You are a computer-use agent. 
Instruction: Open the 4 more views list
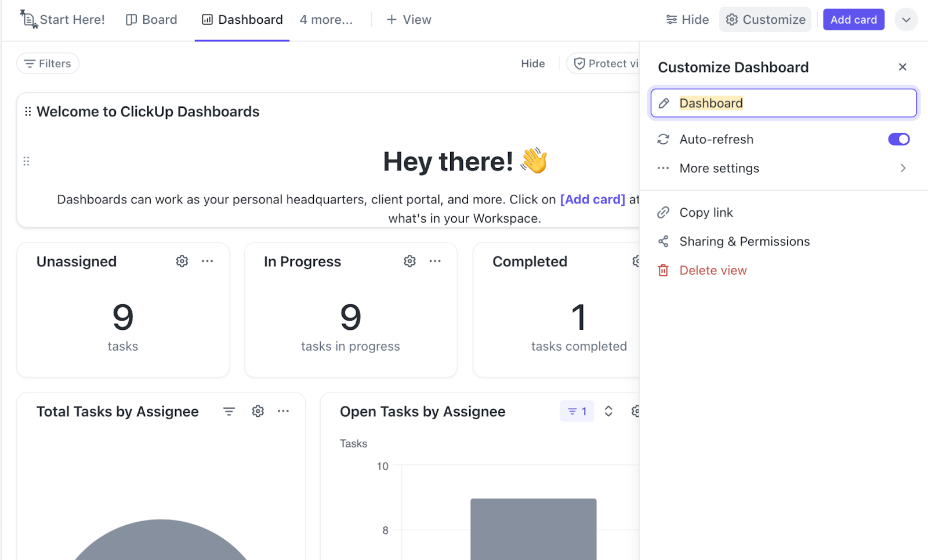(x=326, y=19)
